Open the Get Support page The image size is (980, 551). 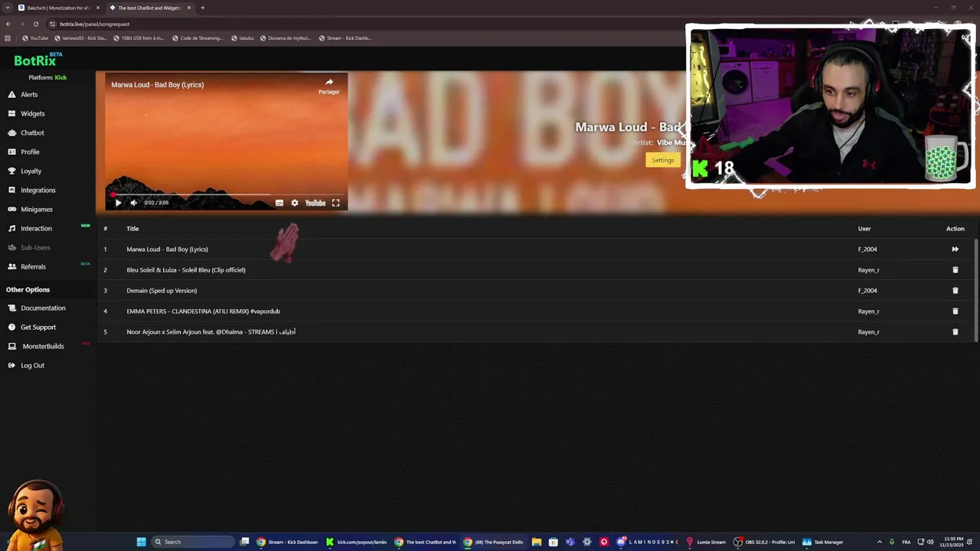[x=38, y=327]
